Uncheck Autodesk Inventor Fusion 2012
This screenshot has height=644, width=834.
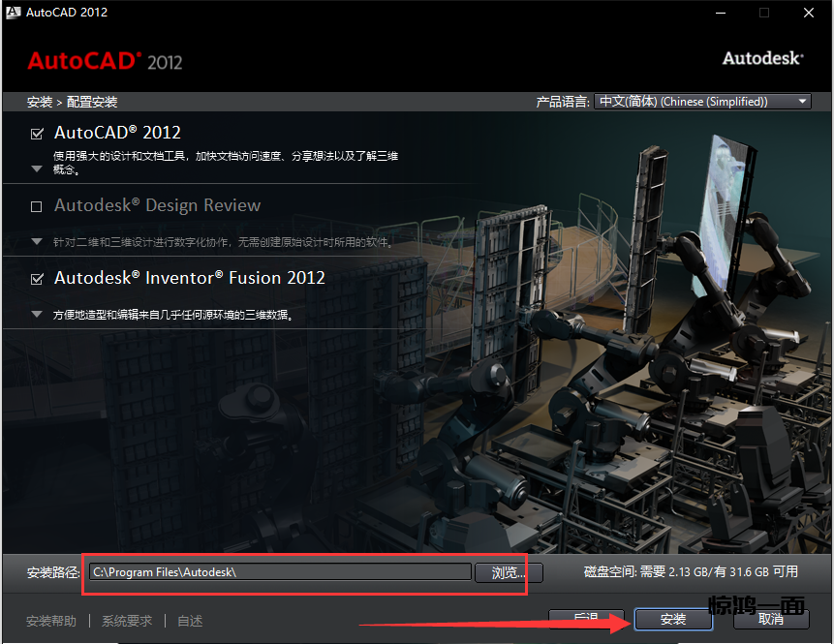coord(37,279)
